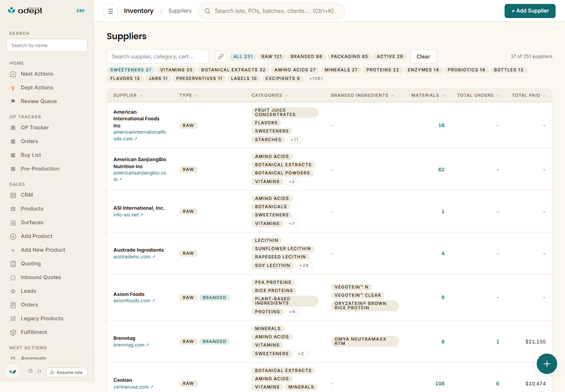The image size is (565, 392).
Task: Copy filter link using the chain icon
Action: pyautogui.click(x=221, y=56)
